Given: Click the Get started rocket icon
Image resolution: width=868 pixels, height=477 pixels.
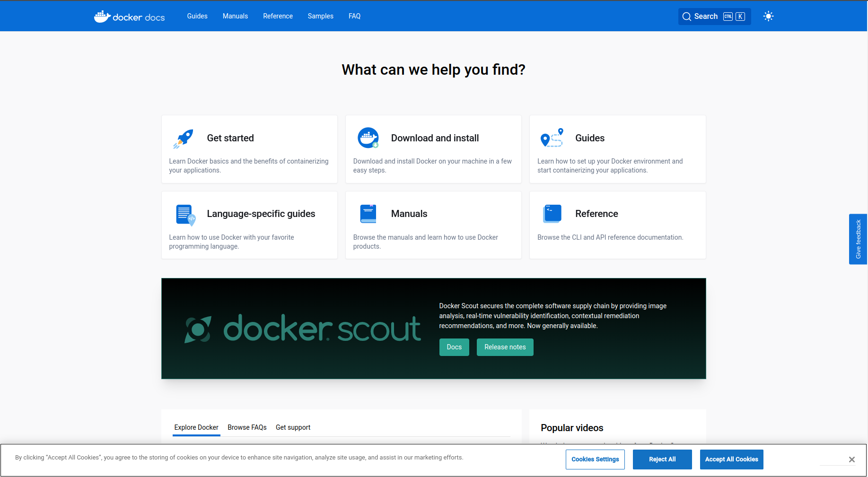Looking at the screenshot, I should (x=184, y=139).
